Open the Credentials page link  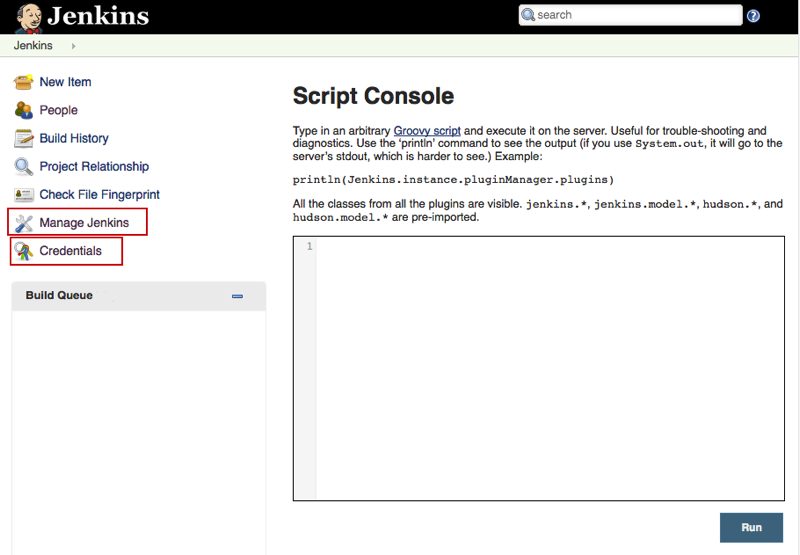[x=70, y=251]
